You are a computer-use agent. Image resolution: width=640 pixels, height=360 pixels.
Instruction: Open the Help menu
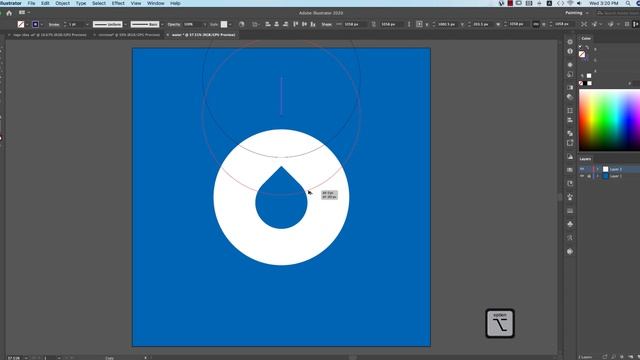coord(175,3)
